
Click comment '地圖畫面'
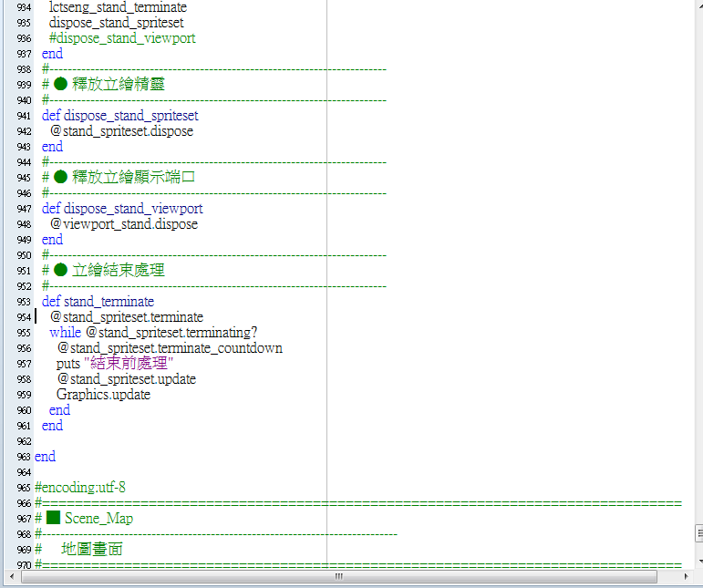point(92,550)
